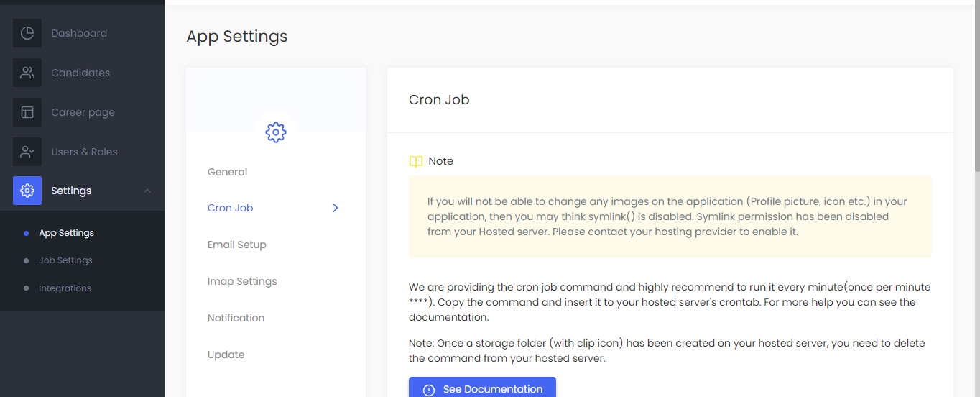Click the chevron arrow next to Cron Job
Image resolution: width=980 pixels, height=397 pixels.
click(336, 208)
